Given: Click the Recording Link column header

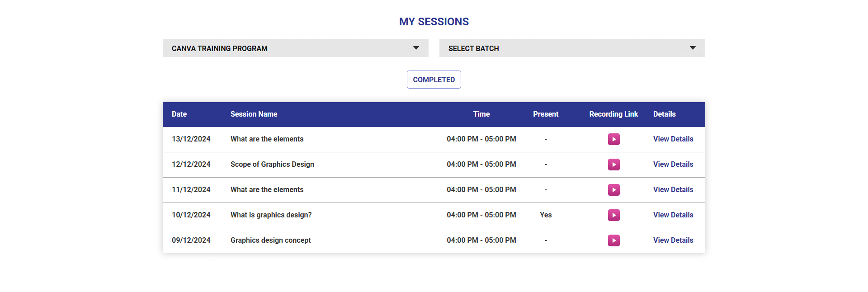Looking at the screenshot, I should click(613, 114).
